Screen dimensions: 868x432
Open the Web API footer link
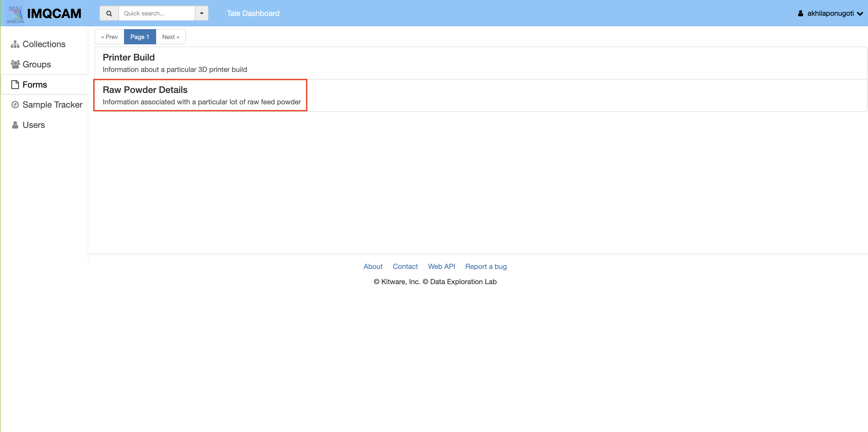coord(441,266)
